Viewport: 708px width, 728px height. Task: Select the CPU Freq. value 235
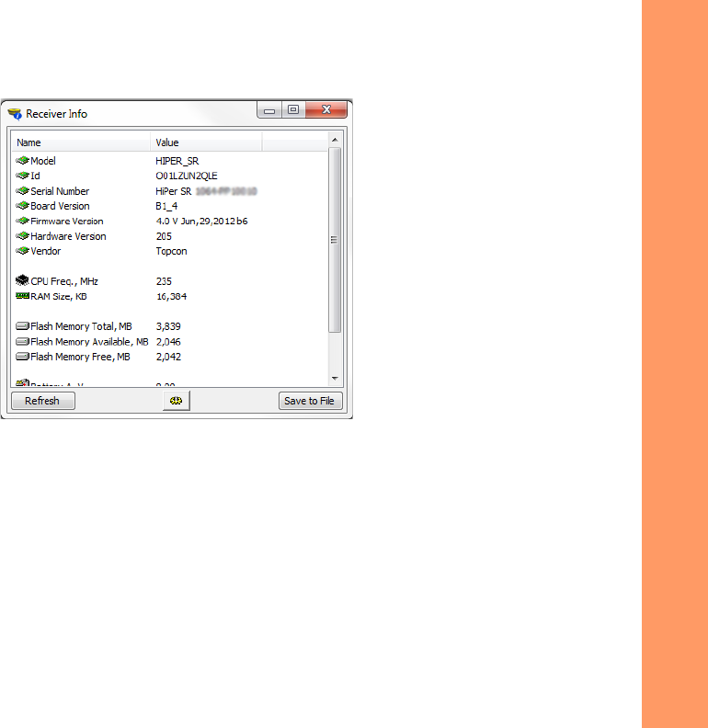point(164,281)
